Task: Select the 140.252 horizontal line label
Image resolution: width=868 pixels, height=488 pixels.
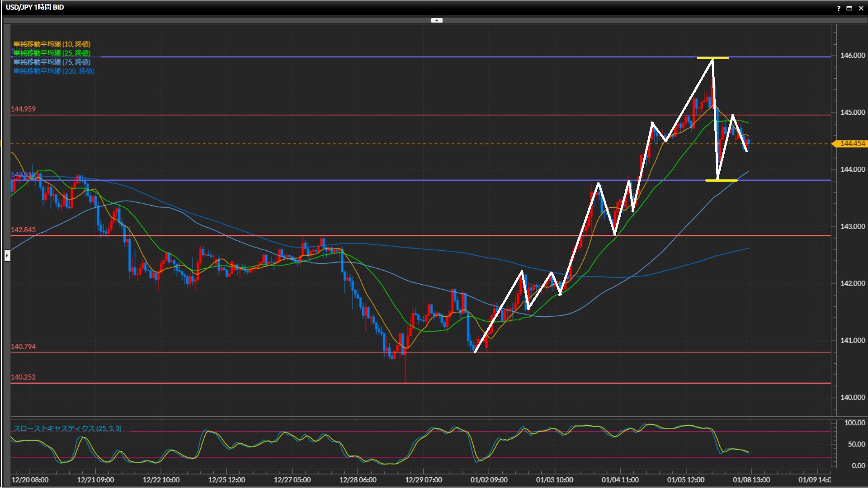Action: click(23, 377)
